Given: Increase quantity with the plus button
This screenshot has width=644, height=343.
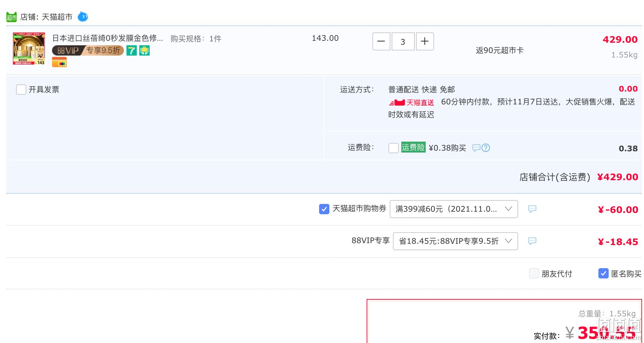Looking at the screenshot, I should coord(425,41).
